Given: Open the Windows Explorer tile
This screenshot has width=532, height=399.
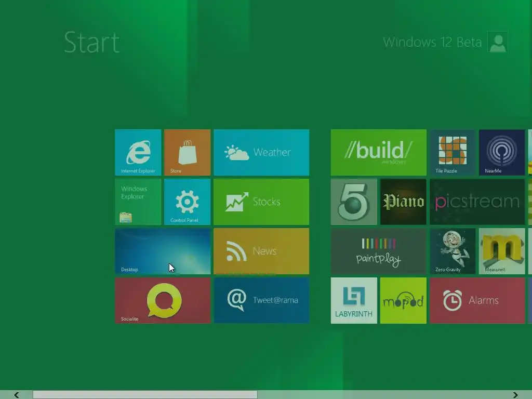Looking at the screenshot, I should coord(138,202).
